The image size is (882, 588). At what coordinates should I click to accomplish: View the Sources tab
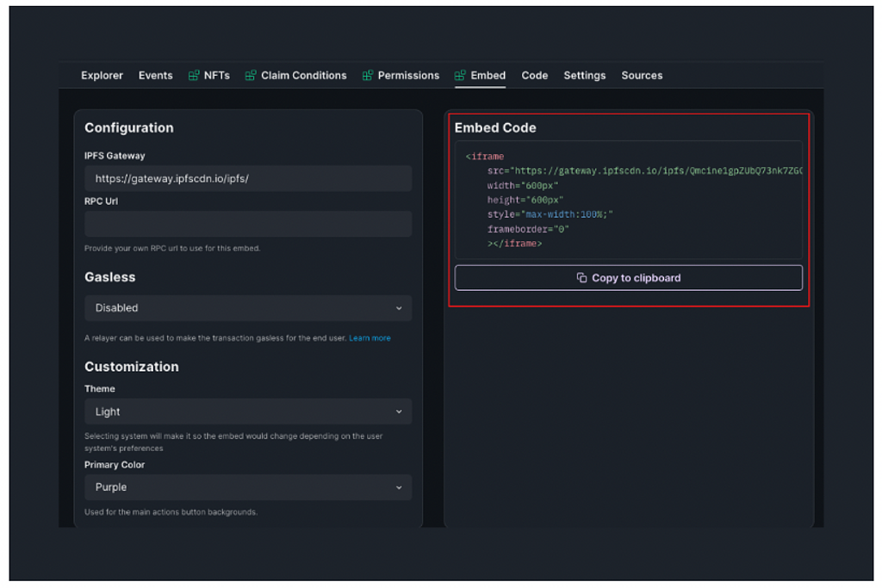point(642,76)
